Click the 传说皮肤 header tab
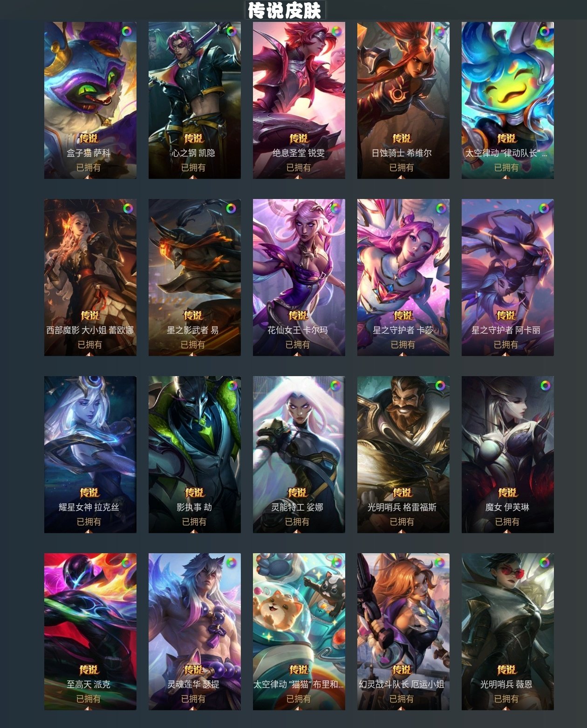587x728 pixels. [x=285, y=10]
